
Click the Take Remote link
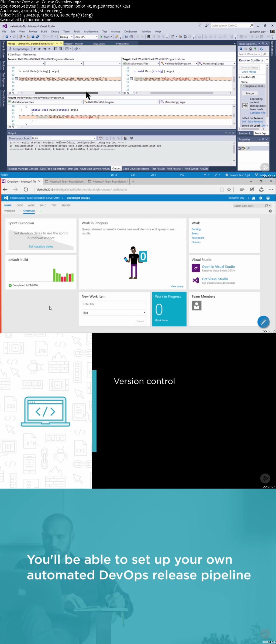click(255, 122)
